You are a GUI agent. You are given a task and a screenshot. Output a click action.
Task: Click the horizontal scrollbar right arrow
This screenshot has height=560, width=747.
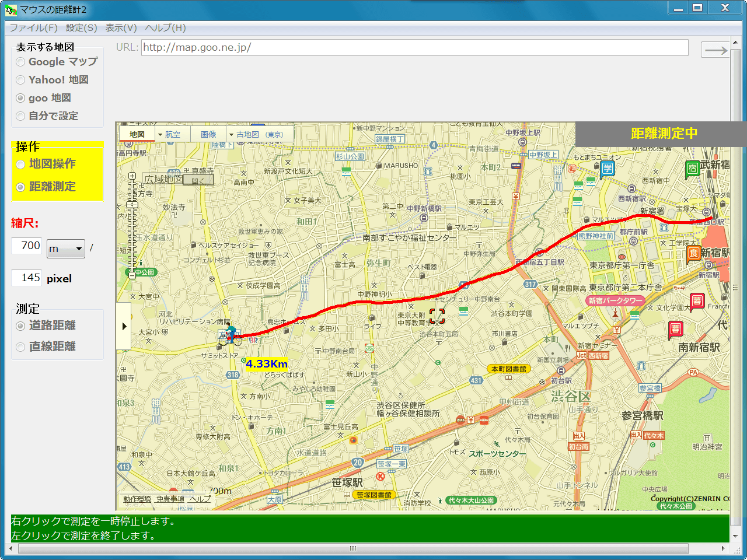pos(724,549)
